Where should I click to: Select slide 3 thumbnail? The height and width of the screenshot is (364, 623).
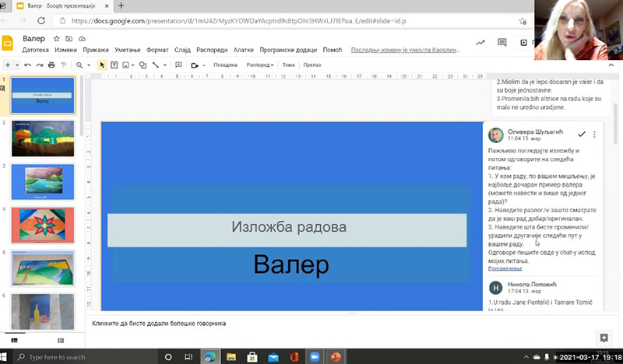(43, 182)
